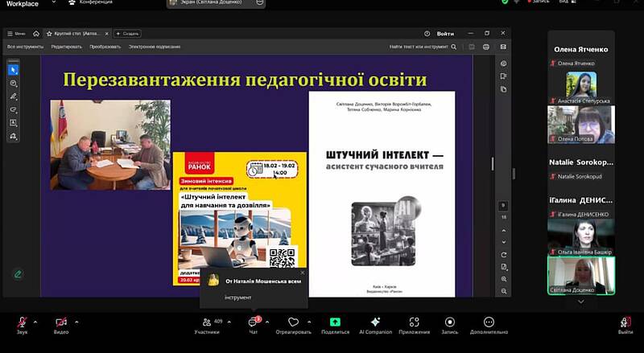The height and width of the screenshot is (353, 644).
Task: Turn on camera with Видео button
Action: [x=61, y=322]
